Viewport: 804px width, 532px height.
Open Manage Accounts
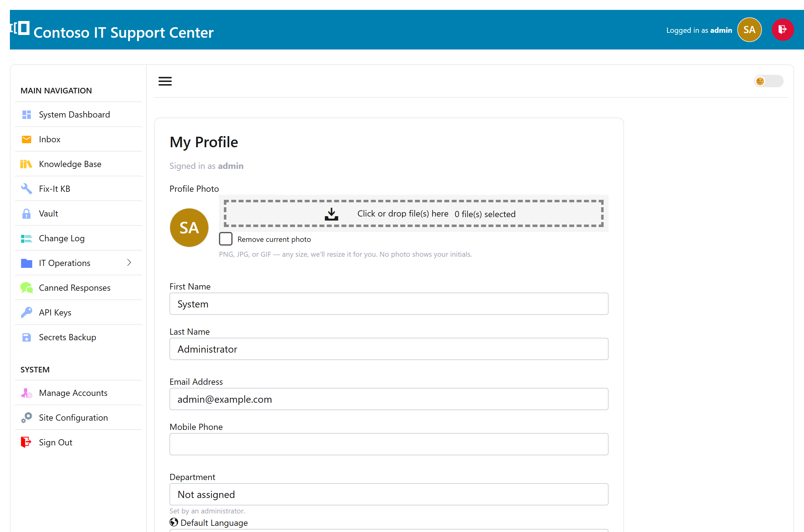click(x=79, y=393)
